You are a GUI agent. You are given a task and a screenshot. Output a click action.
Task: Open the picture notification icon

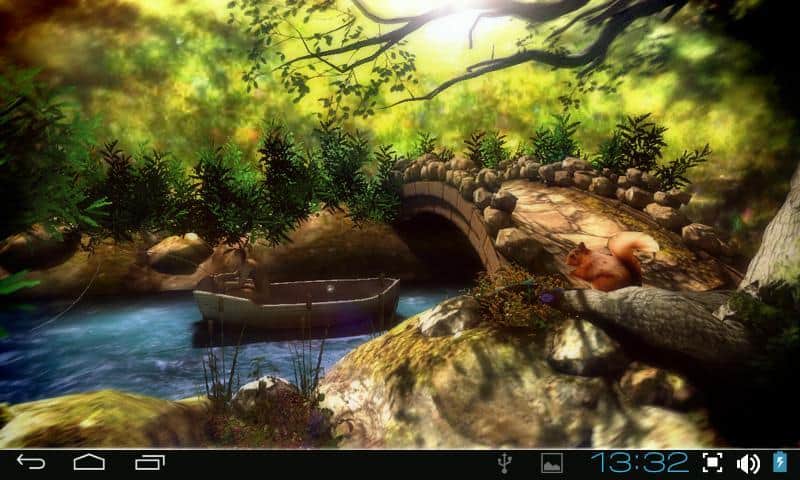pos(551,462)
